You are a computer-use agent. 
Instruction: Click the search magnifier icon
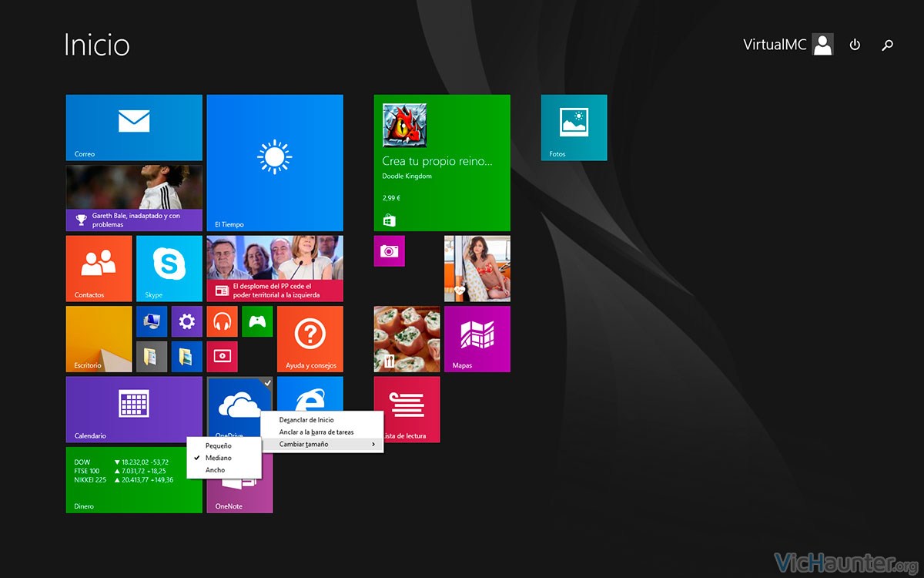point(887,45)
